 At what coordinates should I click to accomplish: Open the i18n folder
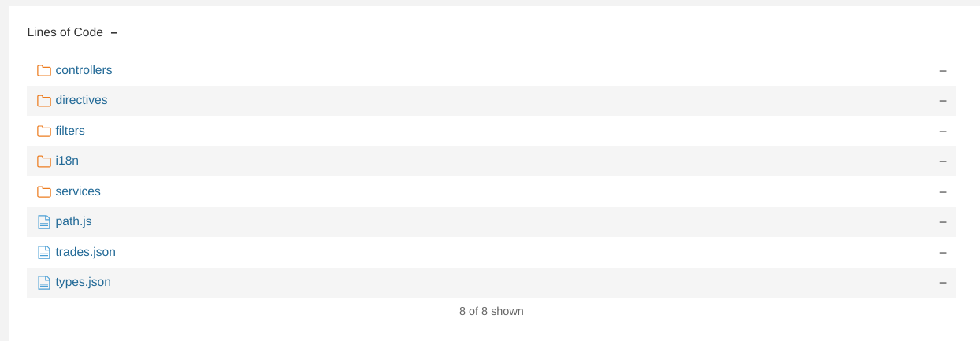coord(67,161)
